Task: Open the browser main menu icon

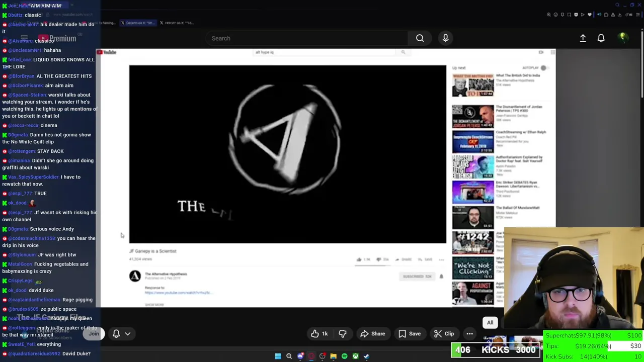Action: [638, 15]
